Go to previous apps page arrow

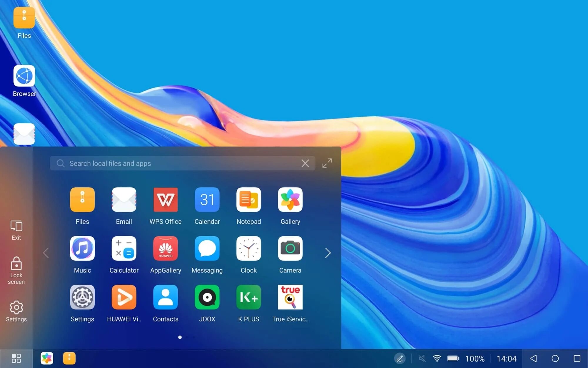(46, 253)
